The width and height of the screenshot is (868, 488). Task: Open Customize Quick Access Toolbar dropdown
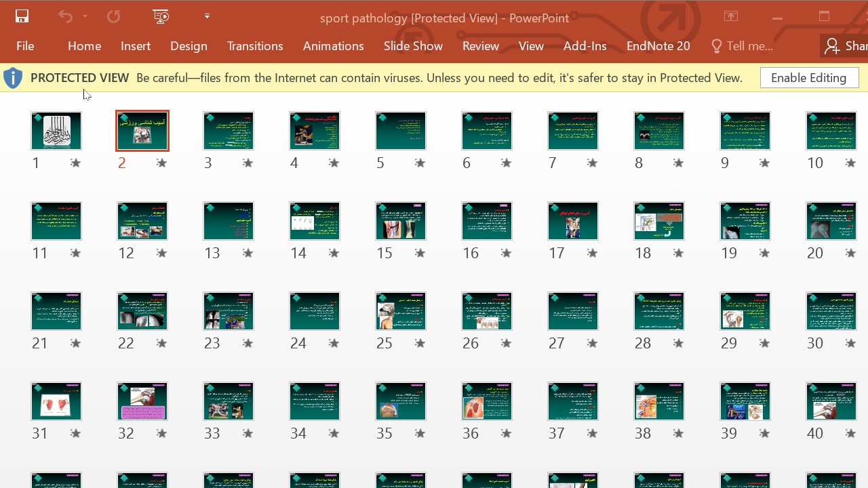[x=207, y=16]
